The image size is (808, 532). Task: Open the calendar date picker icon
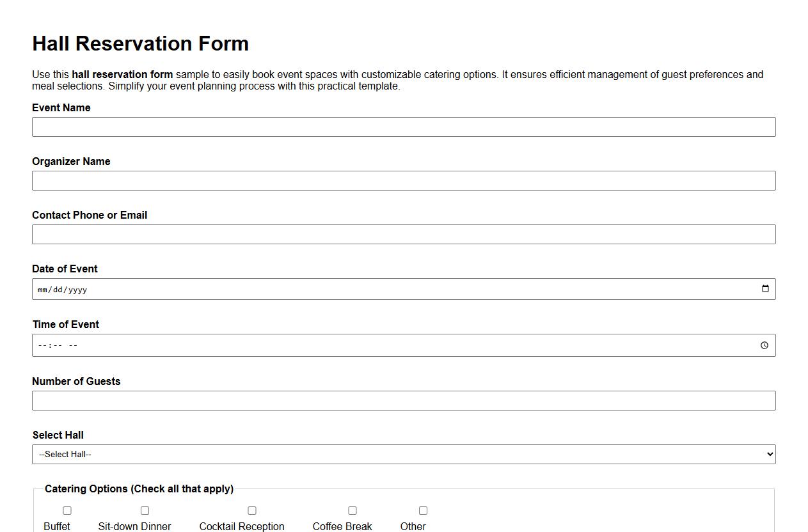coord(765,288)
